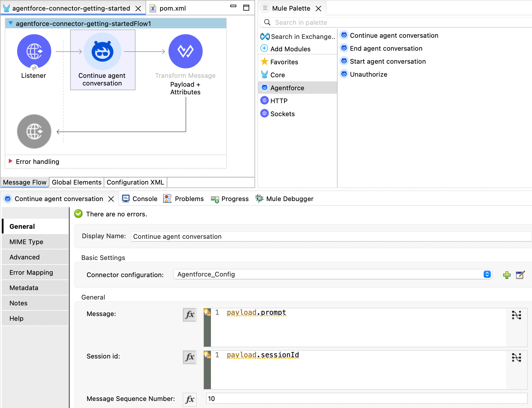532x408 pixels.
Task: Minimize the editor pane
Action: pyautogui.click(x=233, y=6)
